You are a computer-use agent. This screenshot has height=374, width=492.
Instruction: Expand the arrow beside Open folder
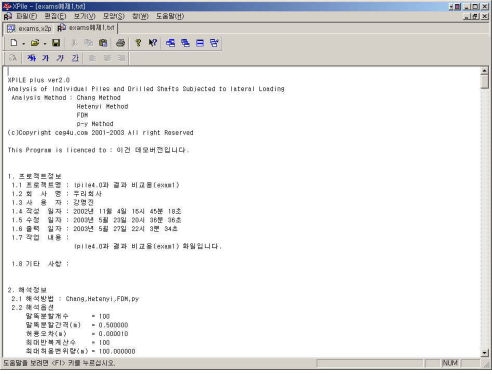pos(45,43)
